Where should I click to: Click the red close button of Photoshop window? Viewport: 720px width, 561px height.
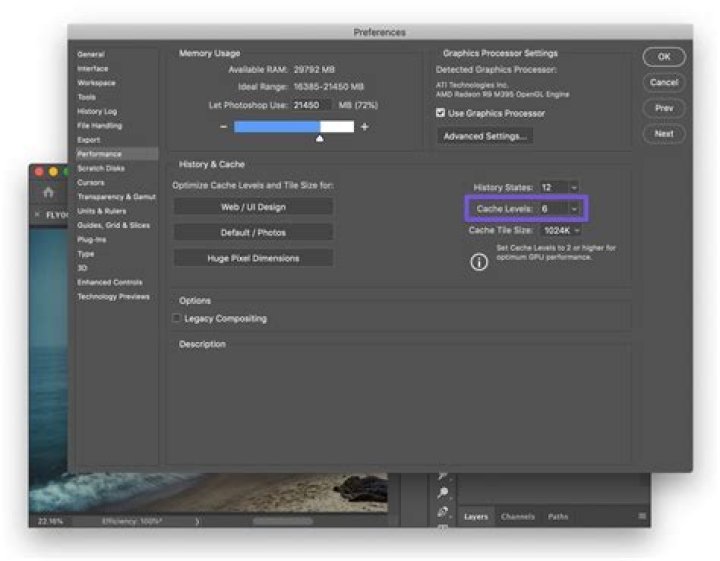tap(39, 172)
